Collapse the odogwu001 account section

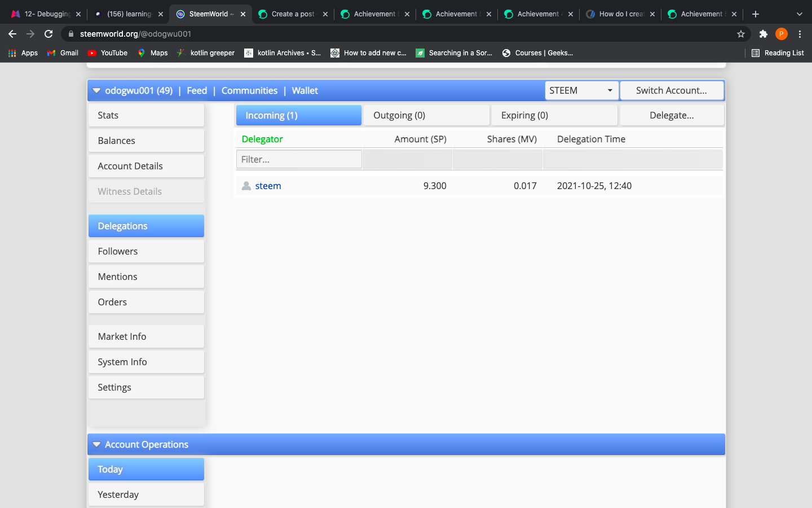click(96, 90)
